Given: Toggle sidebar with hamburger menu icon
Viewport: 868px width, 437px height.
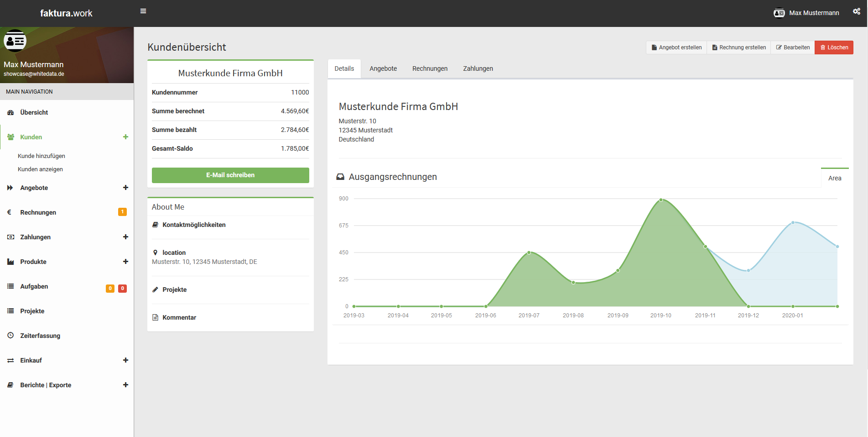Looking at the screenshot, I should point(143,11).
